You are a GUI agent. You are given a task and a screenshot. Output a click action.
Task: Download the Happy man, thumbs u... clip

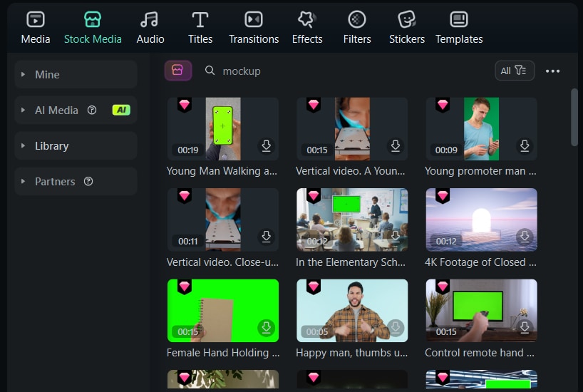[x=396, y=327]
